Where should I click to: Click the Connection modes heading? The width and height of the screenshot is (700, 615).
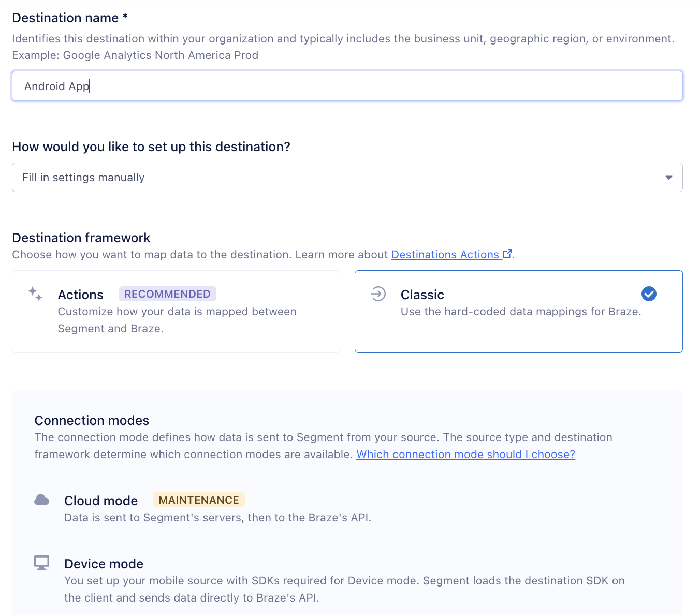coord(92,420)
